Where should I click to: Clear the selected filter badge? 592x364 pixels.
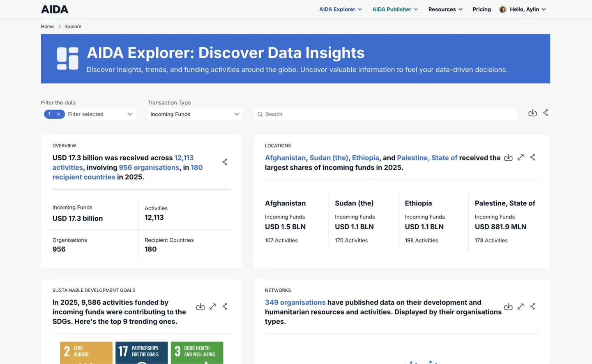[59, 114]
